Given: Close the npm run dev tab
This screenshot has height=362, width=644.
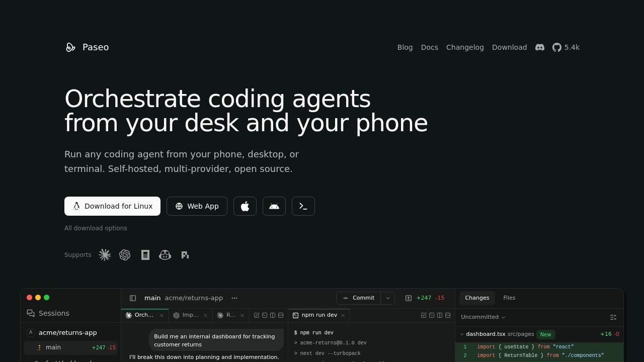Looking at the screenshot, I should (343, 316).
